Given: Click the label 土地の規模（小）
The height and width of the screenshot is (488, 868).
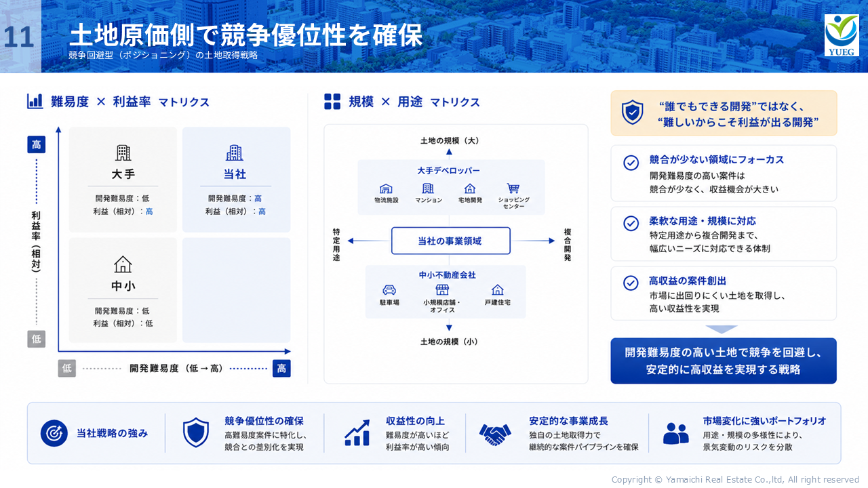Looking at the screenshot, I should (x=449, y=342).
